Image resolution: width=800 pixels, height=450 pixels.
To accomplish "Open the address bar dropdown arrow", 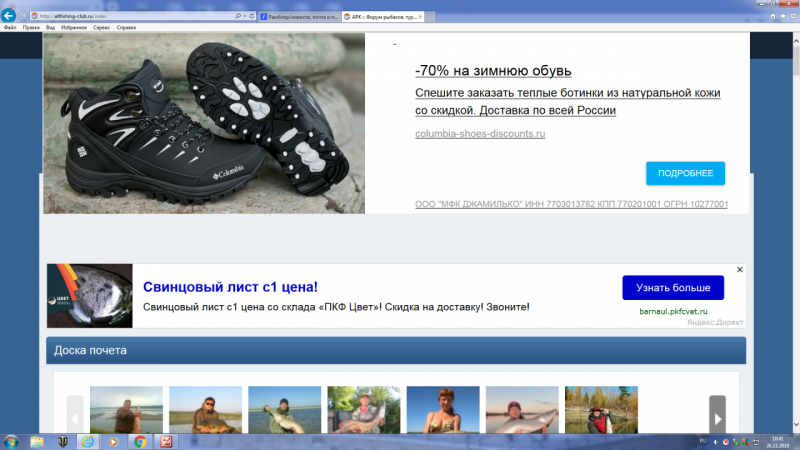I will pyautogui.click(x=245, y=16).
